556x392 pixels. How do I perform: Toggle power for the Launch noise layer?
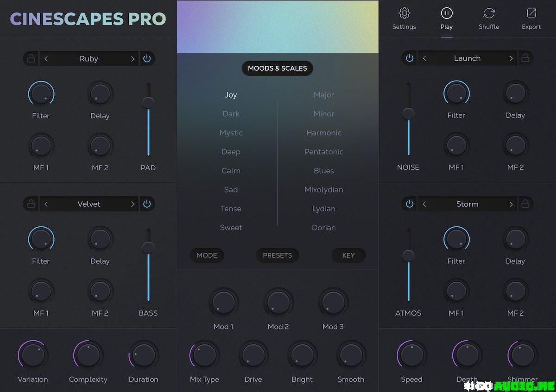[x=410, y=58]
